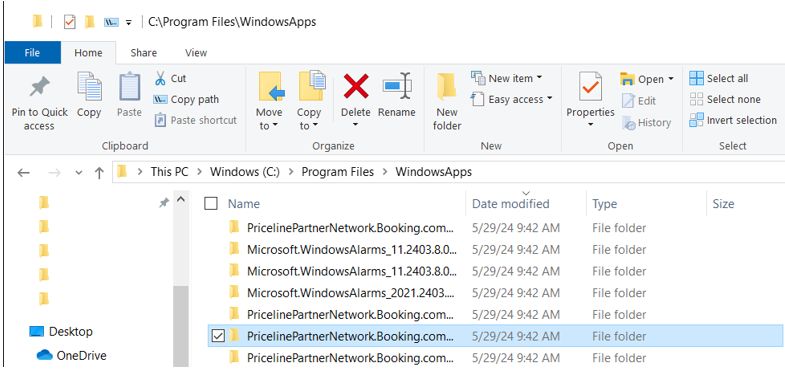Open the File menu tab
Screen dimensions: 785x372
tap(32, 53)
